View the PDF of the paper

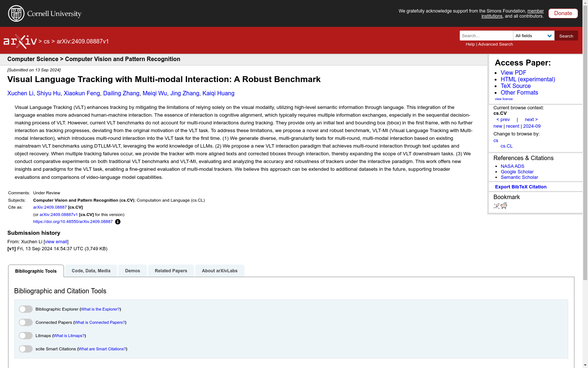pyautogui.click(x=513, y=72)
